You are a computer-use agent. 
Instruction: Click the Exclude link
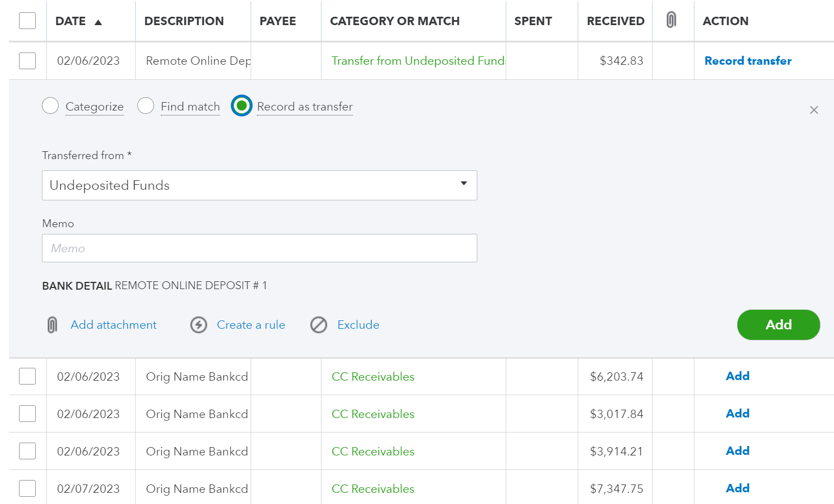(358, 325)
